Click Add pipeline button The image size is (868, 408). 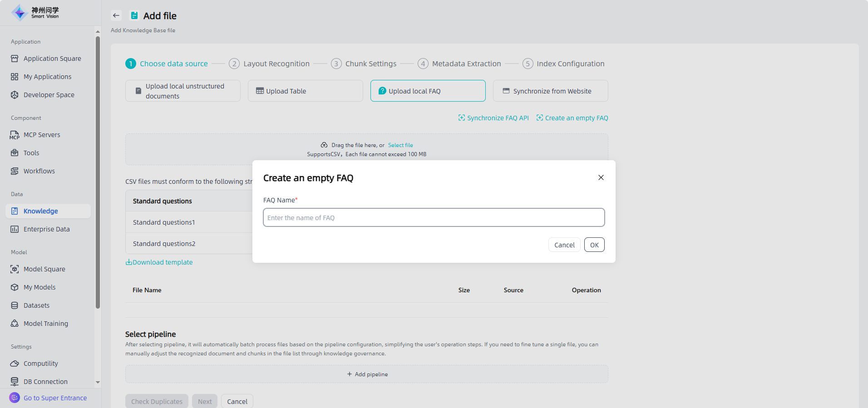pos(367,374)
